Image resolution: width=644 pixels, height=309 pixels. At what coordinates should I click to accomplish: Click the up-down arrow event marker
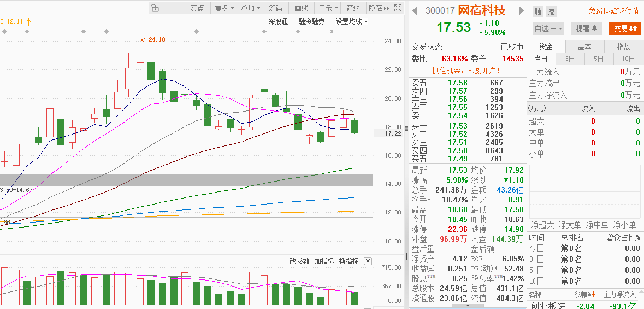click(332, 31)
